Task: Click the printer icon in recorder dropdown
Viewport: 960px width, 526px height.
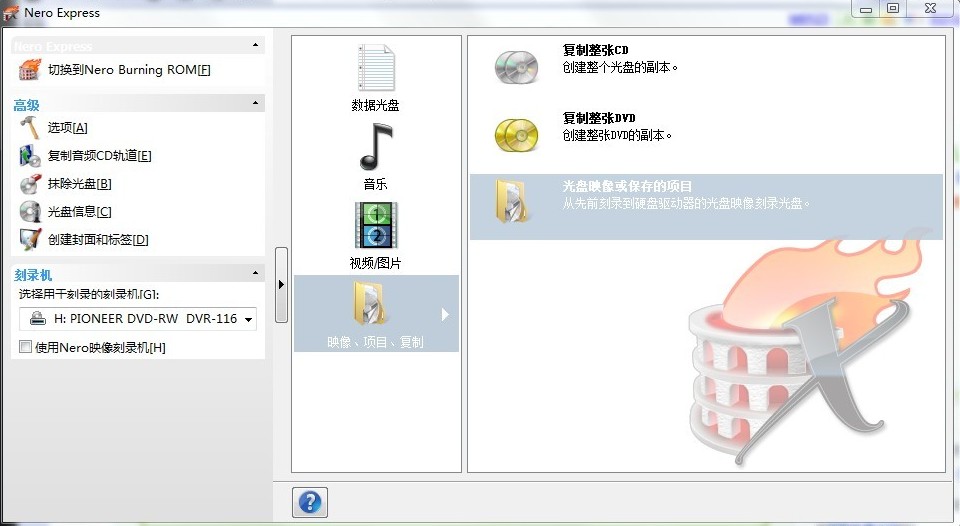Action: click(x=38, y=318)
